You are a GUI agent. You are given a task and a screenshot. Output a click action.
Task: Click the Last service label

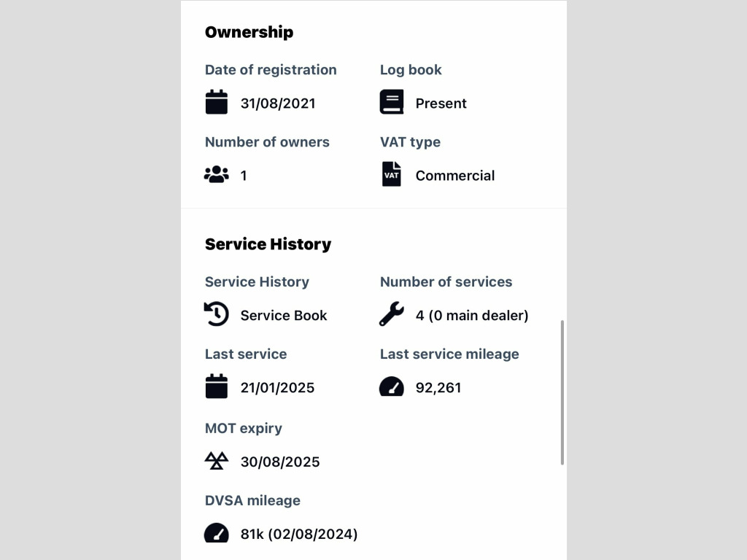click(x=246, y=354)
